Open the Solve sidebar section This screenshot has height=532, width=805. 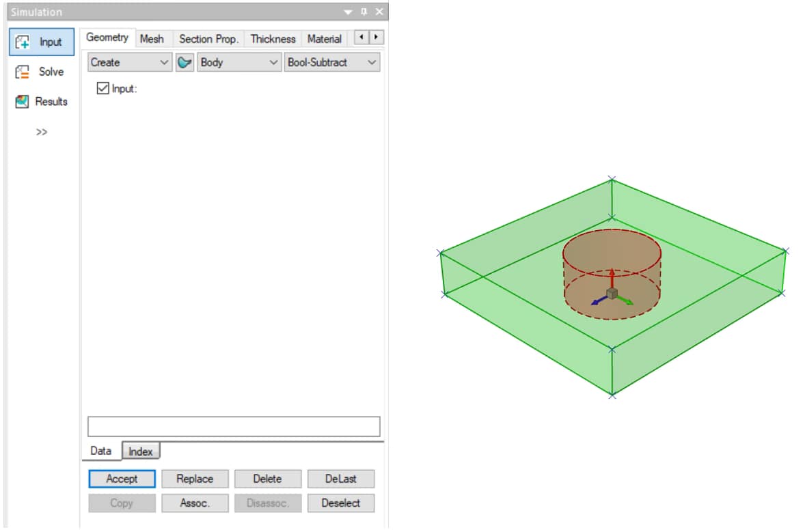41,72
